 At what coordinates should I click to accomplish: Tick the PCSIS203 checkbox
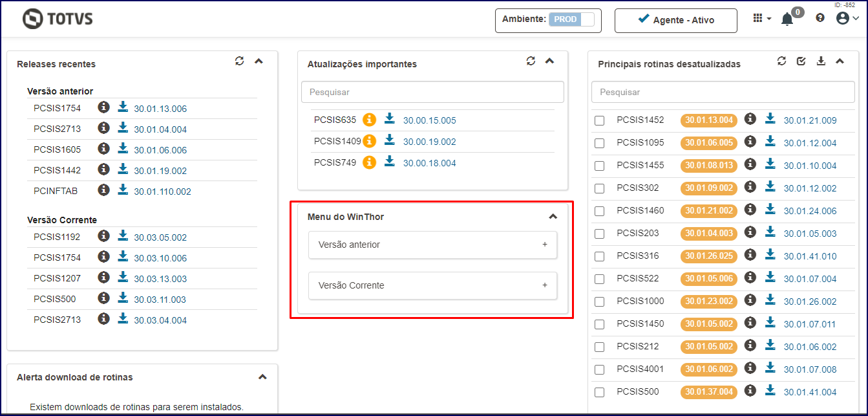(600, 234)
